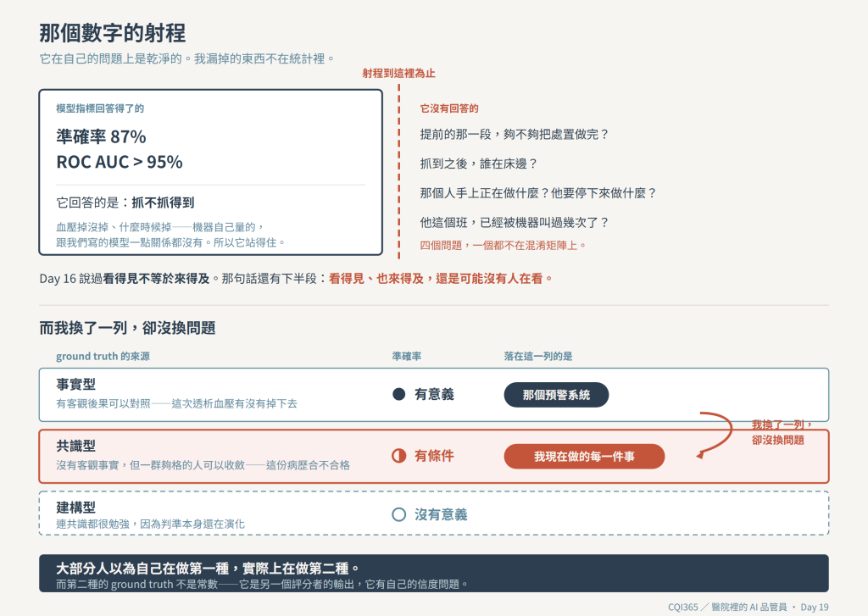Select the heading 那個數字的射程
Viewport: 868px width, 616px height.
pyautogui.click(x=113, y=33)
